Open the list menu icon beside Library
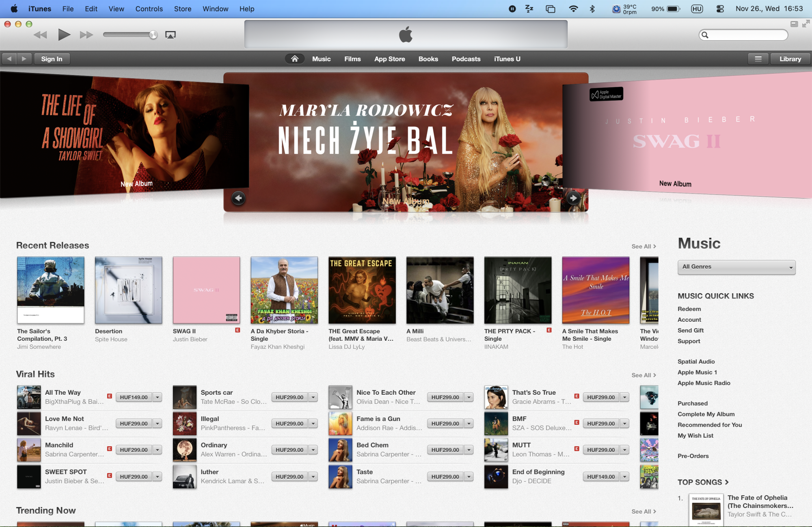The image size is (812, 527). pyautogui.click(x=758, y=59)
